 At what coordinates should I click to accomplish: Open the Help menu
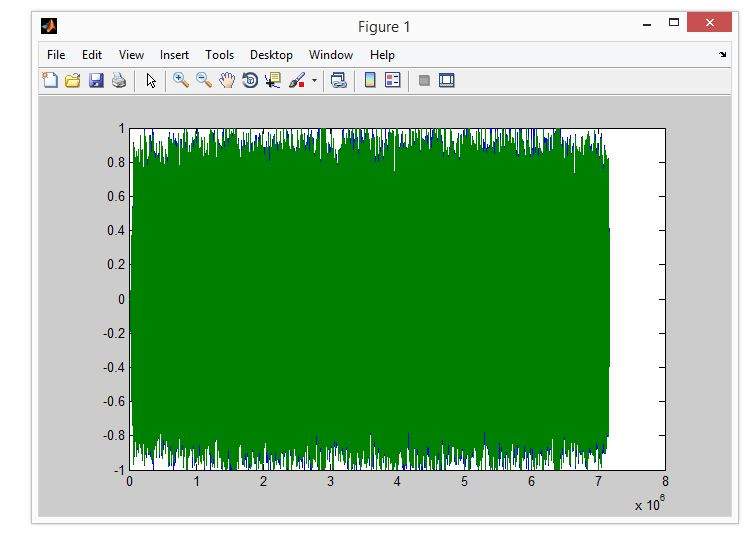(382, 55)
